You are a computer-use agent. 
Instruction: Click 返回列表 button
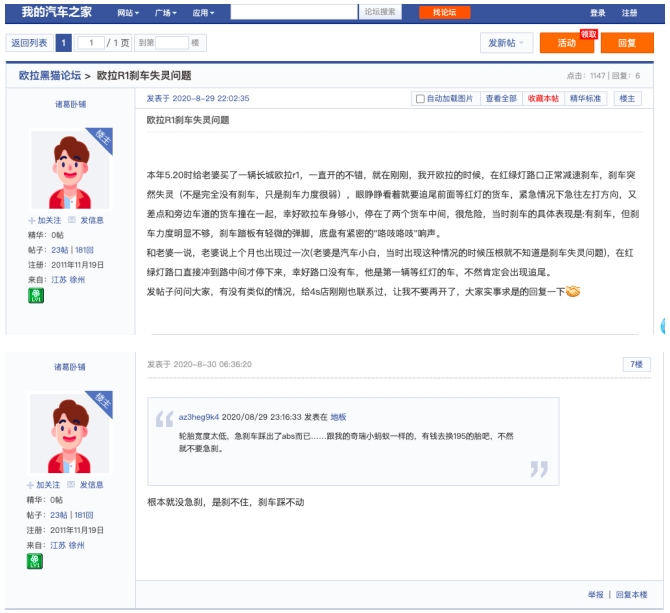click(29, 43)
